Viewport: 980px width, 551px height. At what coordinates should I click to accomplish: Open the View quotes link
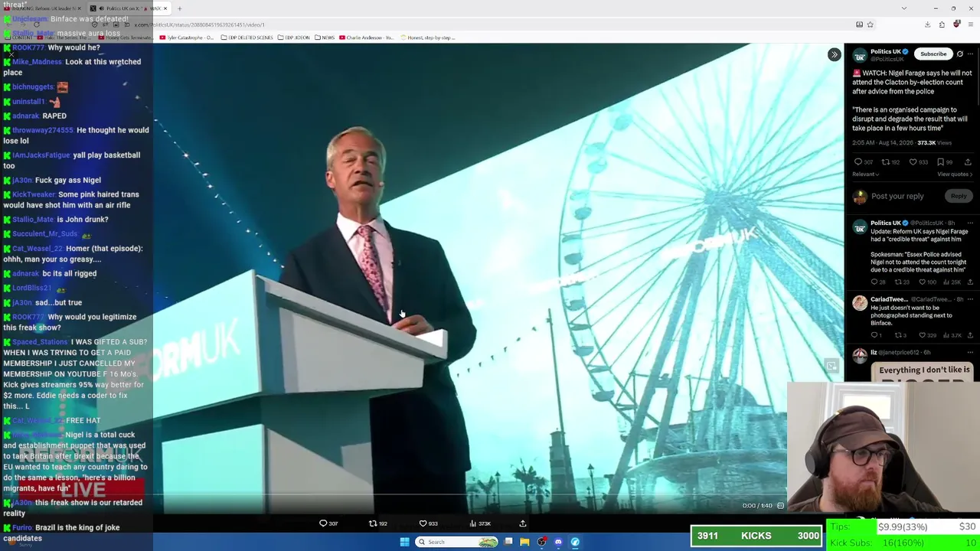954,174
